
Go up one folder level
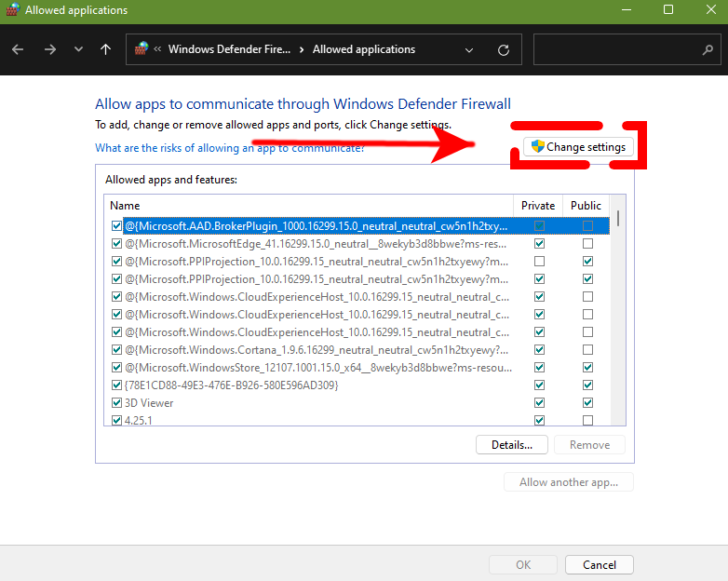coord(106,49)
